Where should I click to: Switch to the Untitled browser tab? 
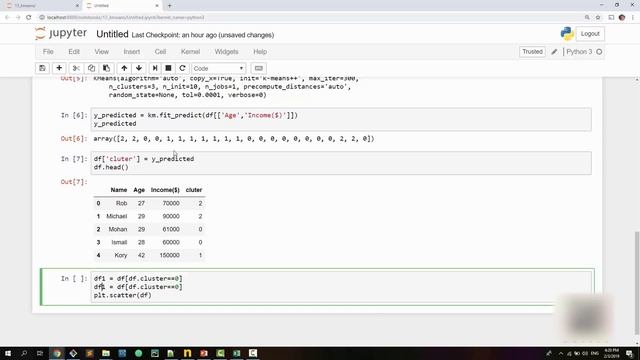coord(121,6)
